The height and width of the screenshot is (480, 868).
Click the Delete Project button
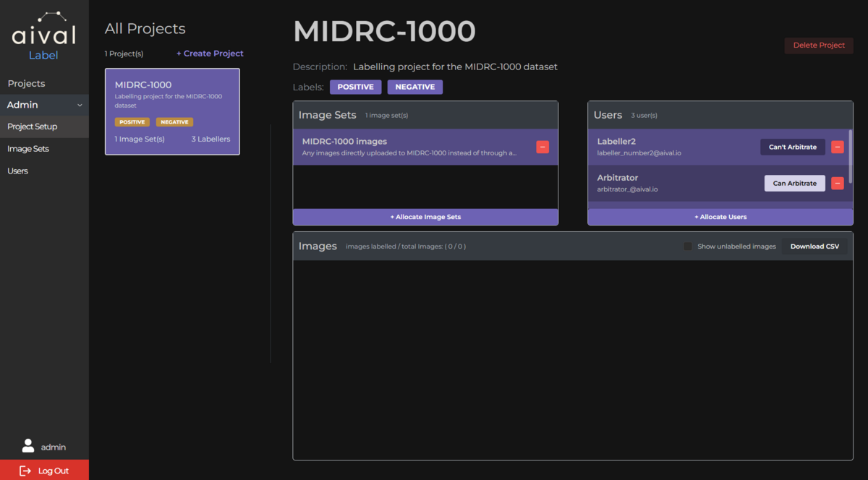pyautogui.click(x=819, y=45)
